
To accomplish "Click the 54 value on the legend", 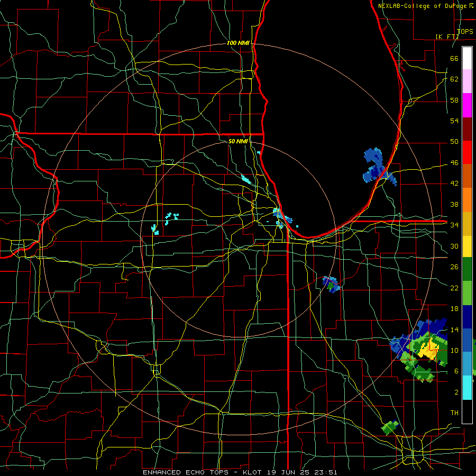I will click(454, 121).
